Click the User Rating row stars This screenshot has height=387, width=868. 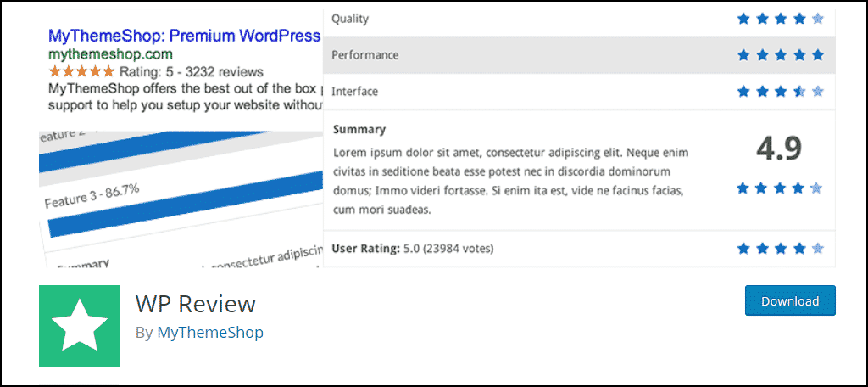(781, 249)
